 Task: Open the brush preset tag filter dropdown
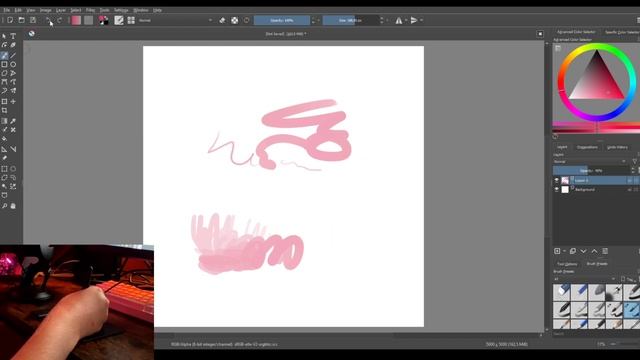click(x=584, y=279)
